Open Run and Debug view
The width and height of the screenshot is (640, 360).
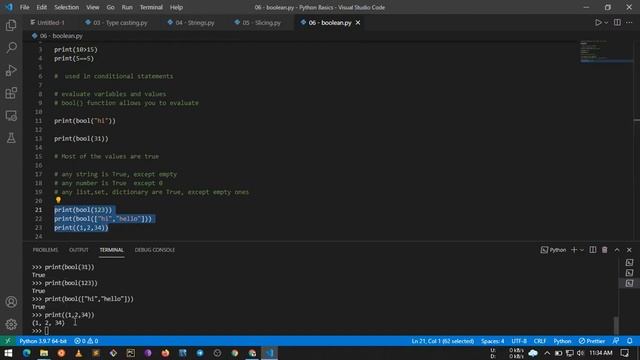coord(11,70)
